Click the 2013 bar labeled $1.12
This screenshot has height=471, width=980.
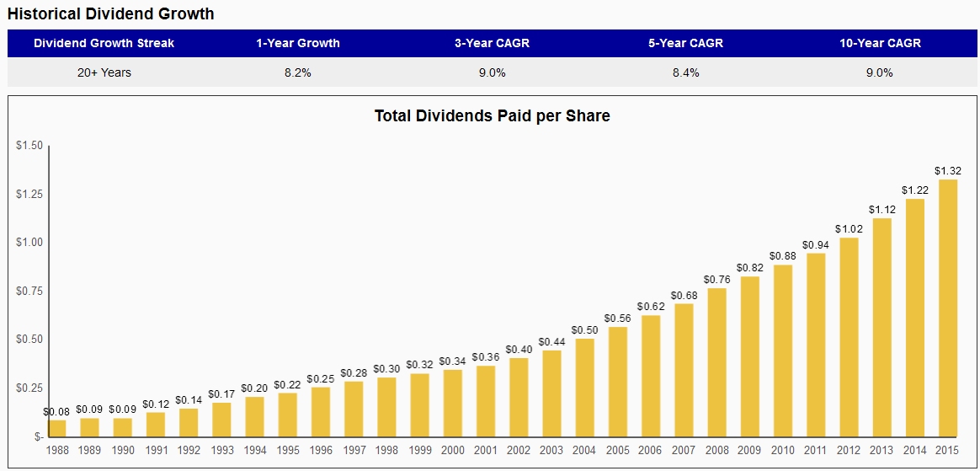click(881, 327)
